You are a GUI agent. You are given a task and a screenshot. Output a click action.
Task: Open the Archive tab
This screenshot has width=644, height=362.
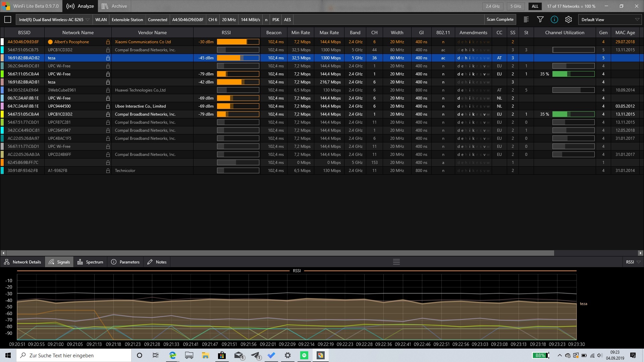(x=114, y=6)
